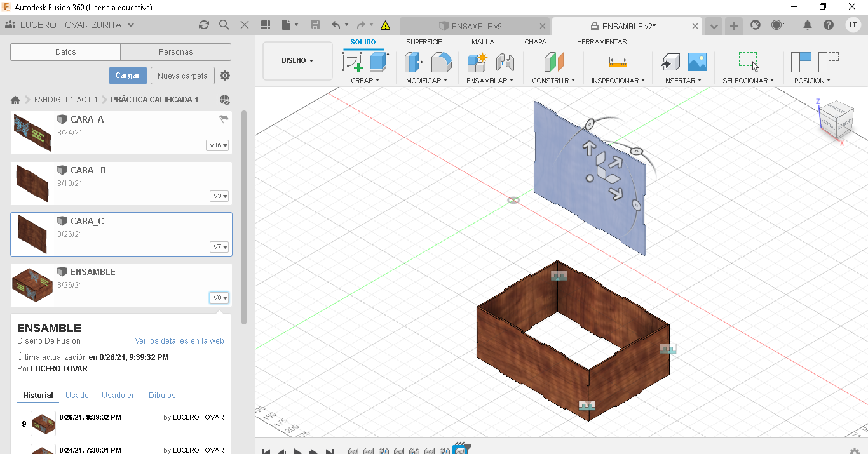Viewport: 868px width, 454px height.
Task: Click the New Component icon
Action: (x=477, y=62)
